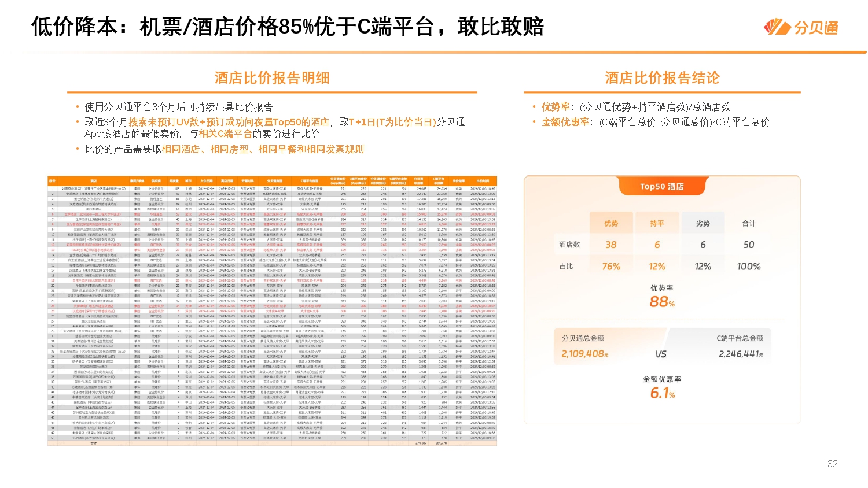Select the Top50 酒店 badge
The image size is (868, 488).
pyautogui.click(x=662, y=186)
